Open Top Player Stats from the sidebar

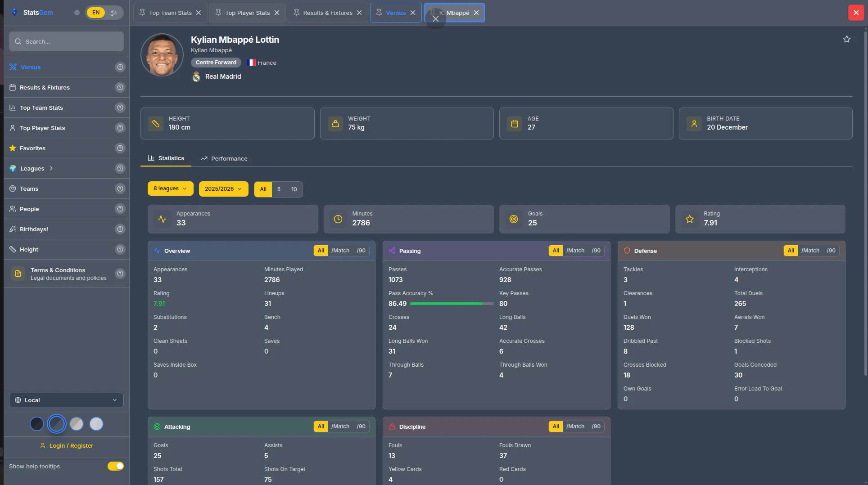pyautogui.click(x=41, y=128)
